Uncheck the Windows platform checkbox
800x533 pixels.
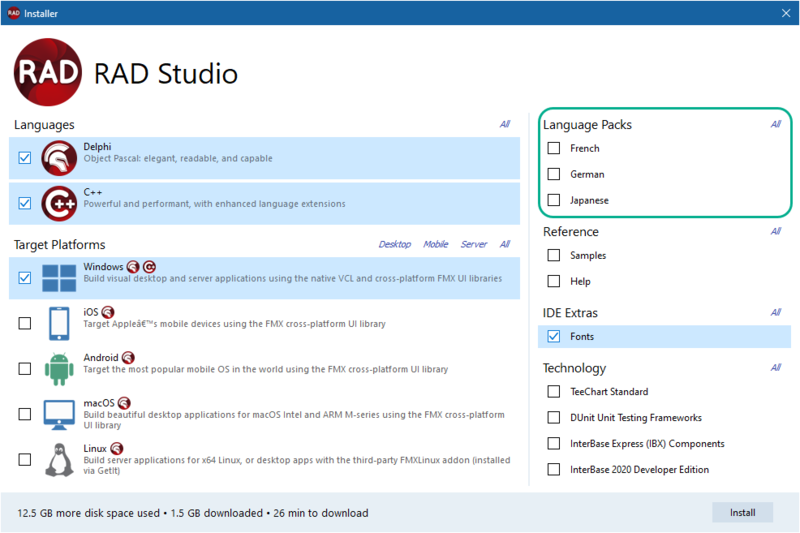24,278
